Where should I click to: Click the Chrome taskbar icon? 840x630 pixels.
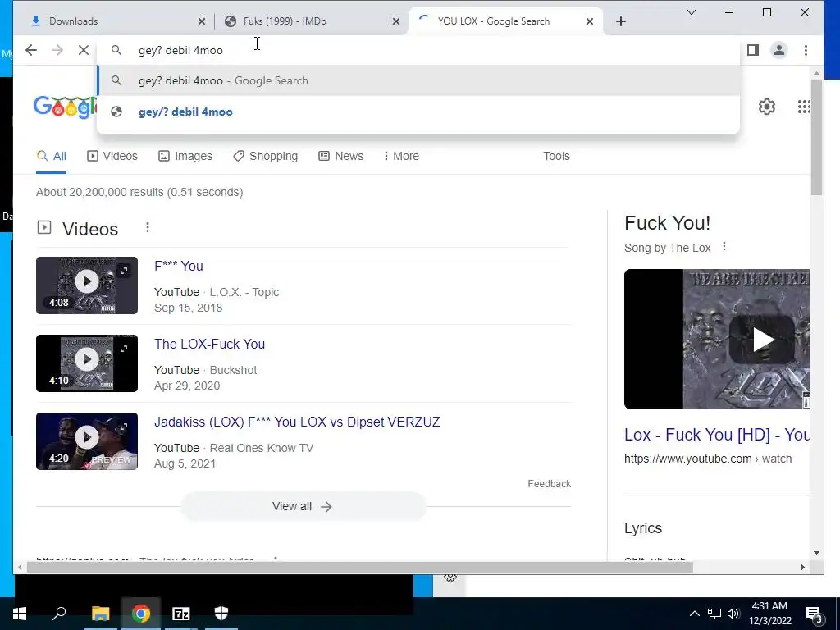pyautogui.click(x=141, y=614)
